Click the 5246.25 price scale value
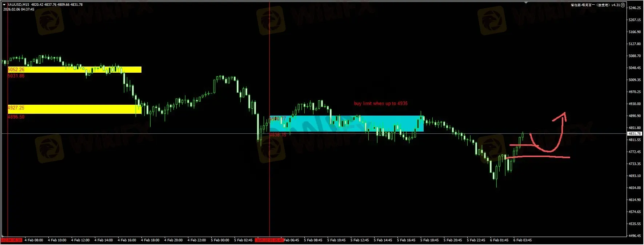 coord(635,8)
